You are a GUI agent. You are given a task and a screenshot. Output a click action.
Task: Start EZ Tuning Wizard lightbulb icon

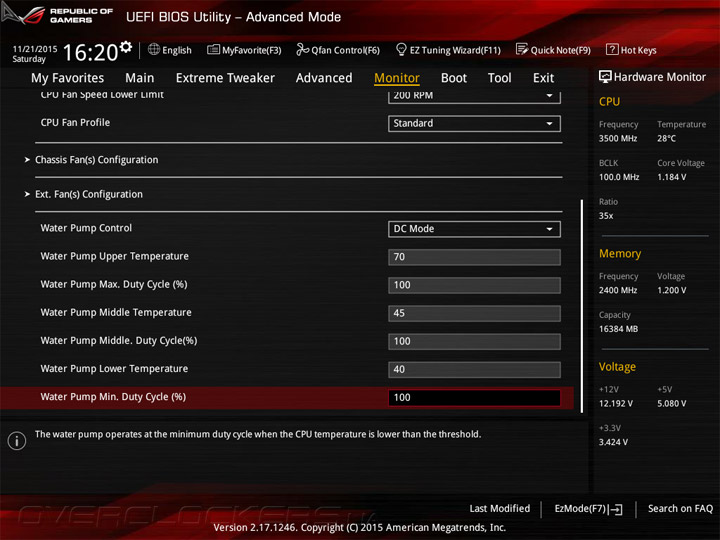coord(401,49)
